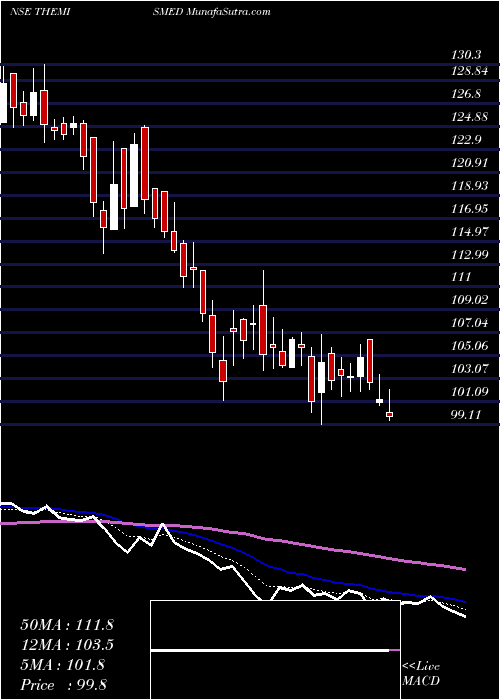Click the 122.9 price axis label

point(466,140)
